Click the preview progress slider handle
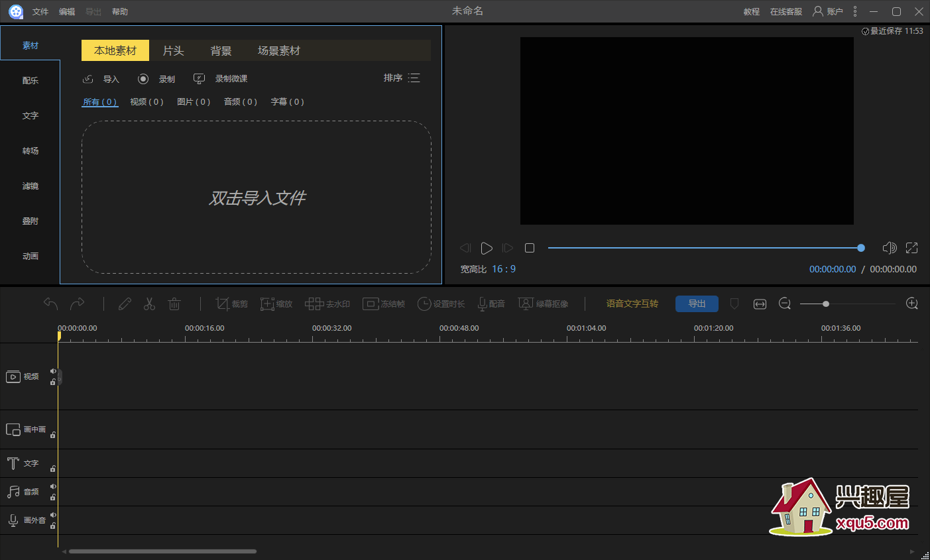 point(861,248)
